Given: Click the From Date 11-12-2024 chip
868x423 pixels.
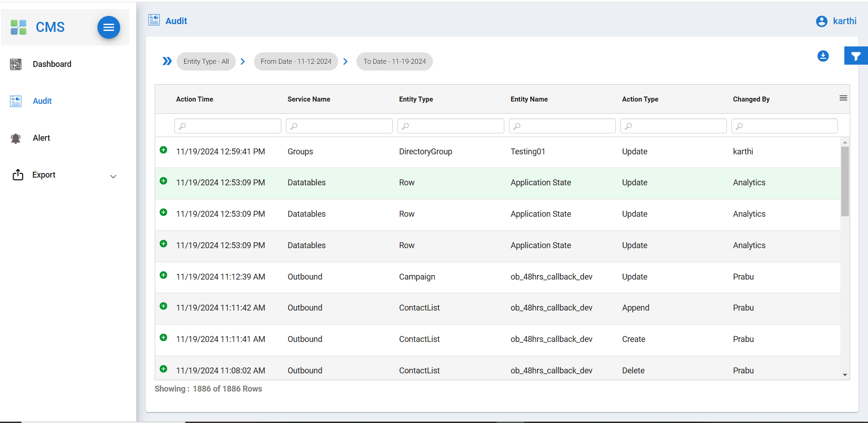Looking at the screenshot, I should pyautogui.click(x=296, y=61).
